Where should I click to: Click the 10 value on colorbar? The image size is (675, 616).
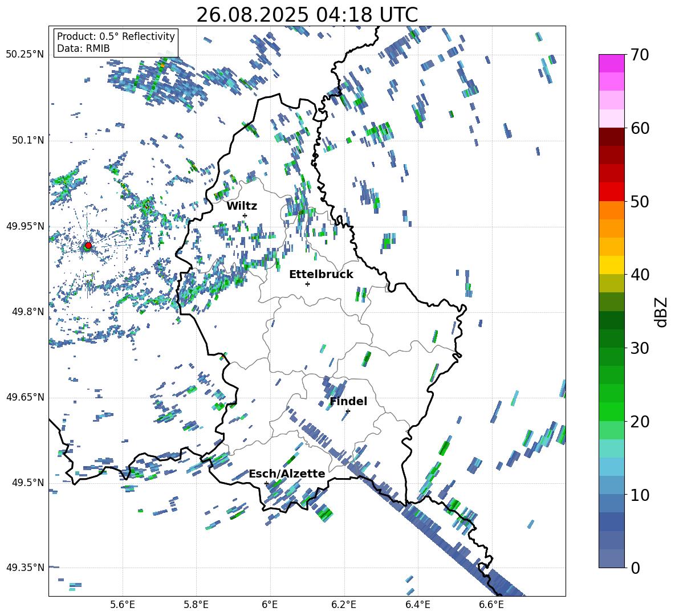[x=640, y=495]
